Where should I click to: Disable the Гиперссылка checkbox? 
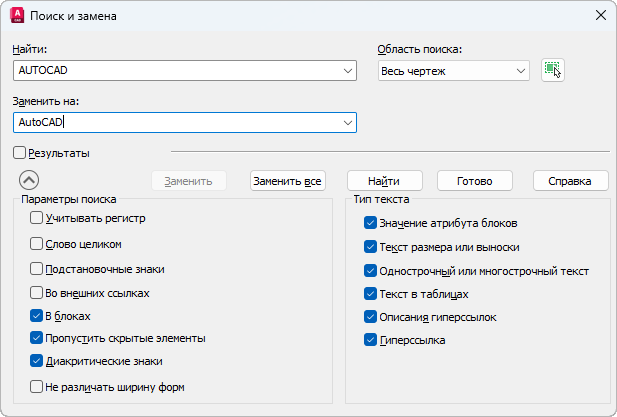370,341
